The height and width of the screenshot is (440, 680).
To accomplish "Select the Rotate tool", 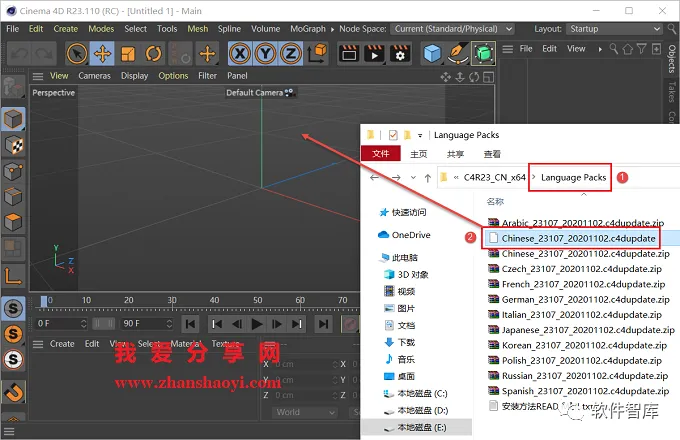I will (x=153, y=54).
